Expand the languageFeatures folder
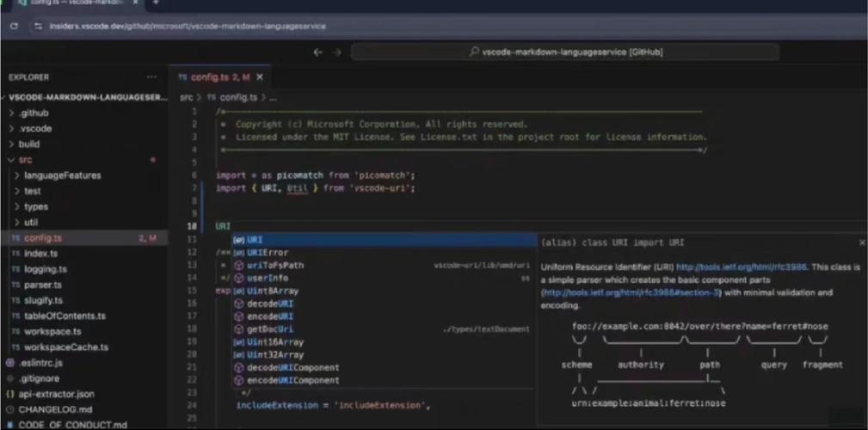Screen dimensions: 868x430 (x=84, y=175)
